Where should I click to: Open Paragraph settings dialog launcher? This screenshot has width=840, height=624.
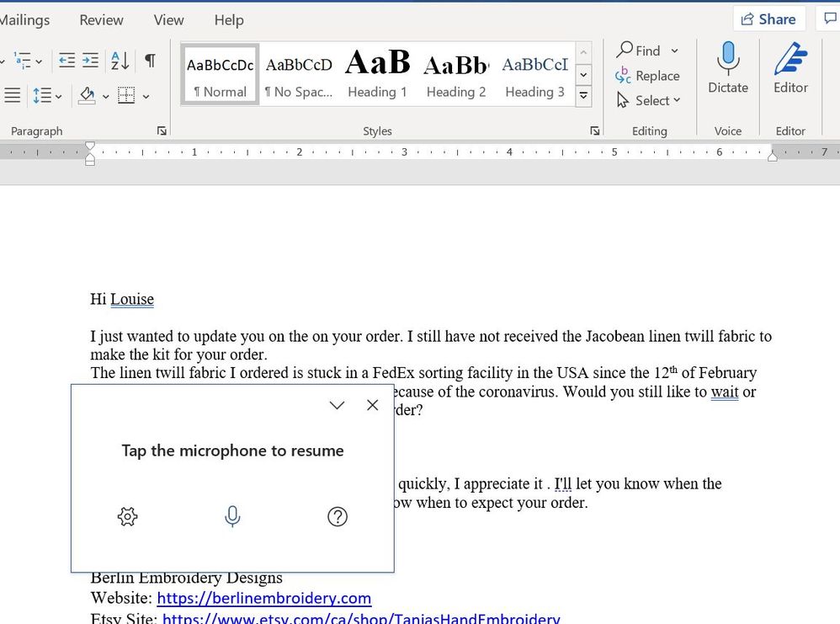click(x=162, y=131)
